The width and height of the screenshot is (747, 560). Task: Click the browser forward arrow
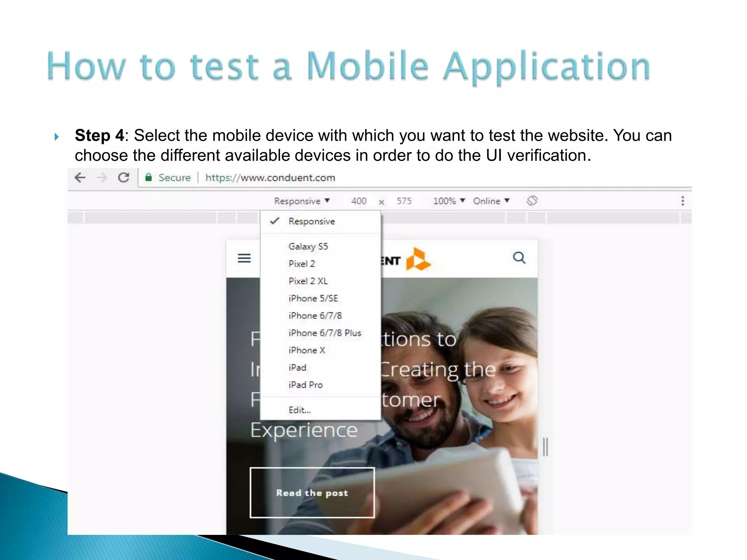tap(102, 178)
